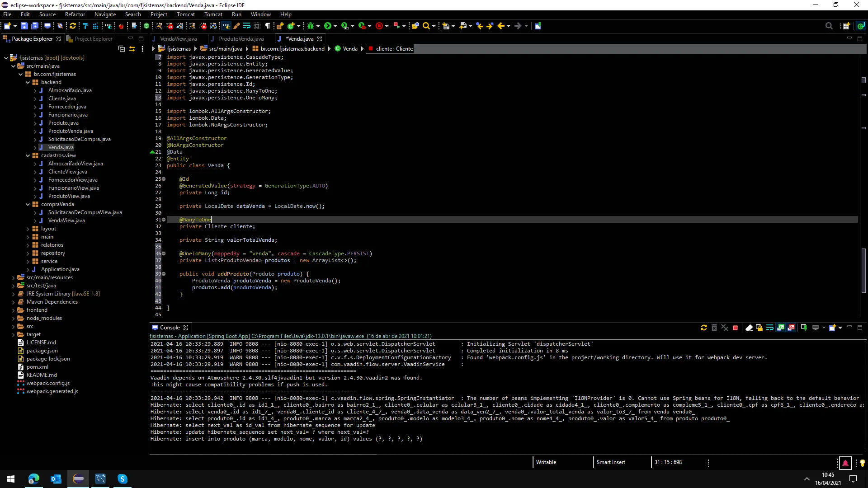Expand the layout package

pyautogui.click(x=28, y=229)
